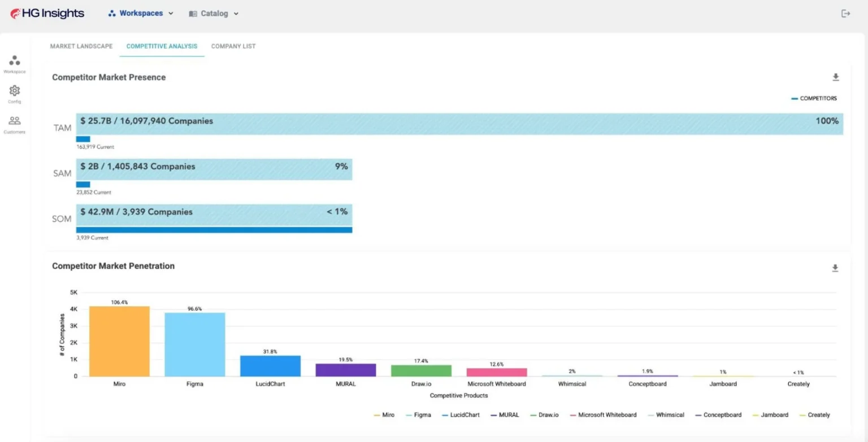This screenshot has height=442, width=868.
Task: Click the light blue Figma bar
Action: pos(195,344)
